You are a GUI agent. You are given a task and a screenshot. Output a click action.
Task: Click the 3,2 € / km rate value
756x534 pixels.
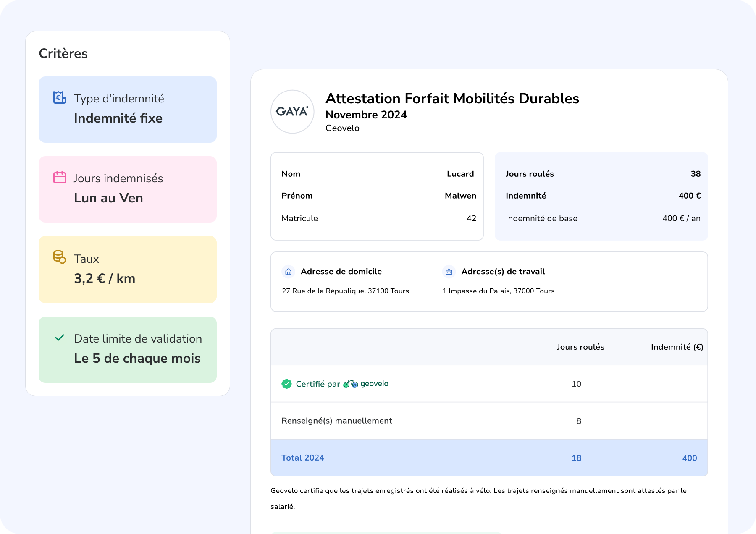105,278
